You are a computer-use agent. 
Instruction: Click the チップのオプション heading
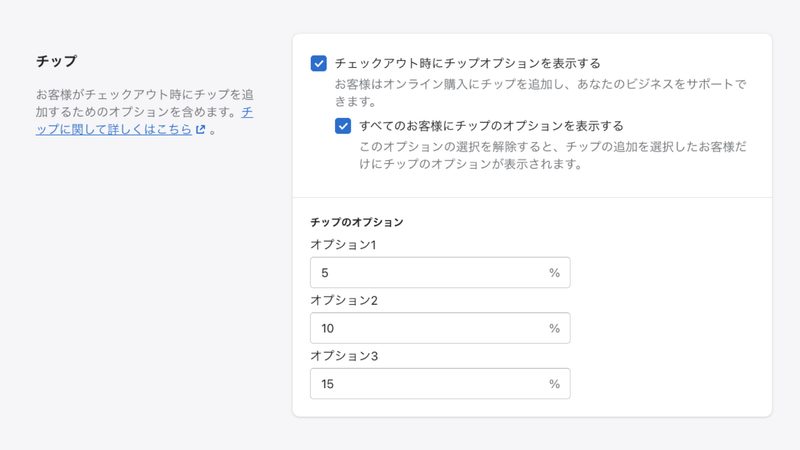pos(357,222)
